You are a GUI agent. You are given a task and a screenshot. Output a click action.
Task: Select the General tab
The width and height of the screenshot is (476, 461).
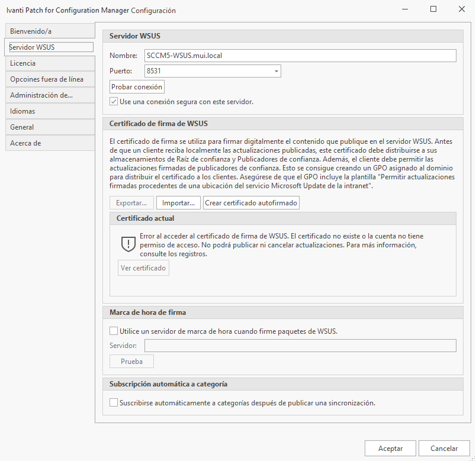coord(50,127)
